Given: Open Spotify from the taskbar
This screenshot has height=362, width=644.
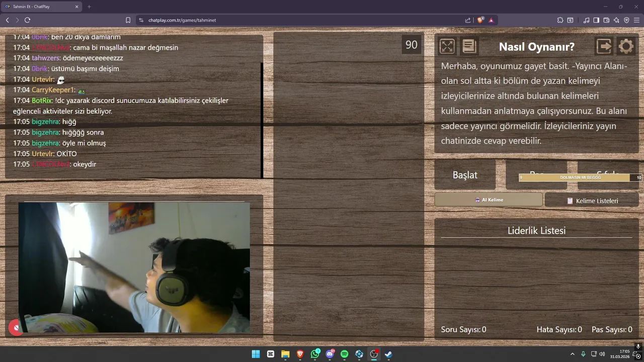Looking at the screenshot, I should (344, 354).
